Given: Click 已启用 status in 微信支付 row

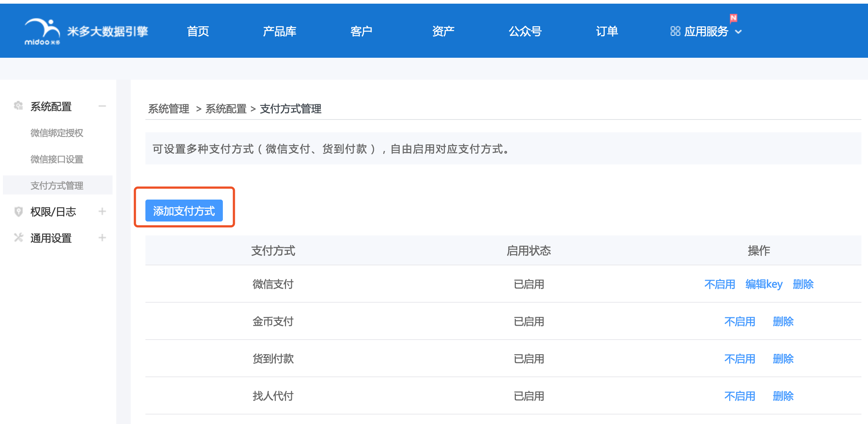Looking at the screenshot, I should [x=529, y=284].
